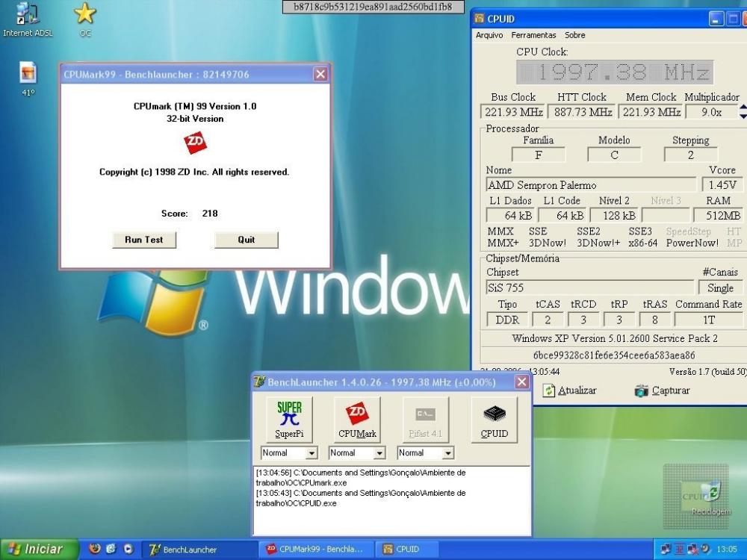Click the Firefox quick launch icon
Image resolution: width=747 pixels, height=560 pixels.
point(94,549)
